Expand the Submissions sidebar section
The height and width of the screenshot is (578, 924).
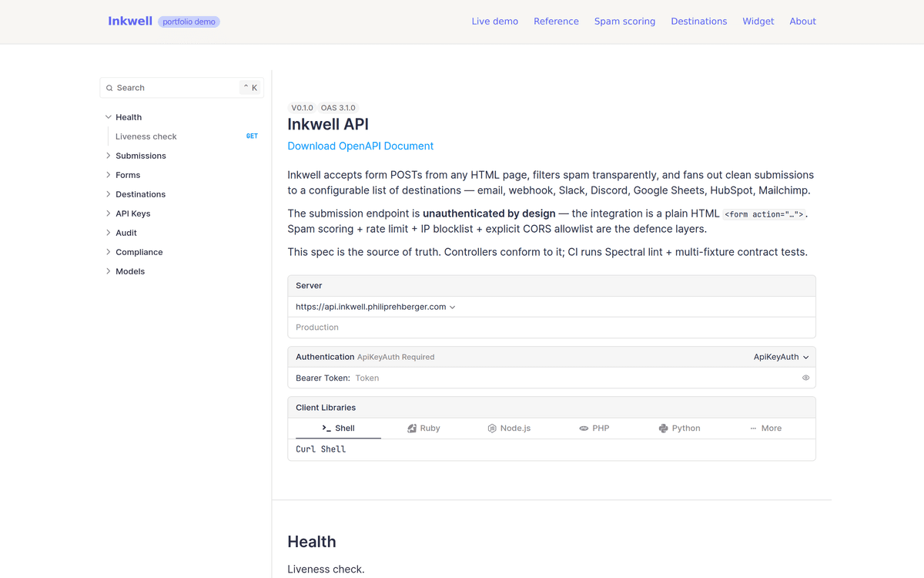[109, 156]
